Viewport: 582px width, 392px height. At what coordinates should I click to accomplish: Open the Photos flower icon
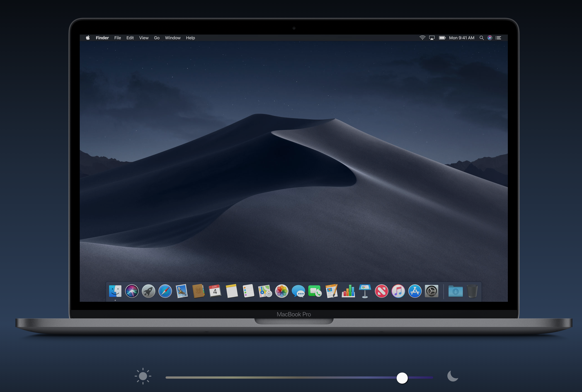pyautogui.click(x=282, y=291)
